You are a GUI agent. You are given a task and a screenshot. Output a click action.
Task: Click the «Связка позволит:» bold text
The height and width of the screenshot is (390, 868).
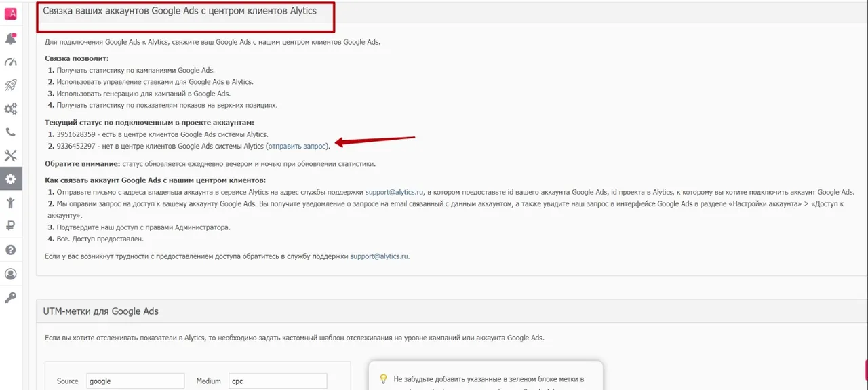coord(77,58)
